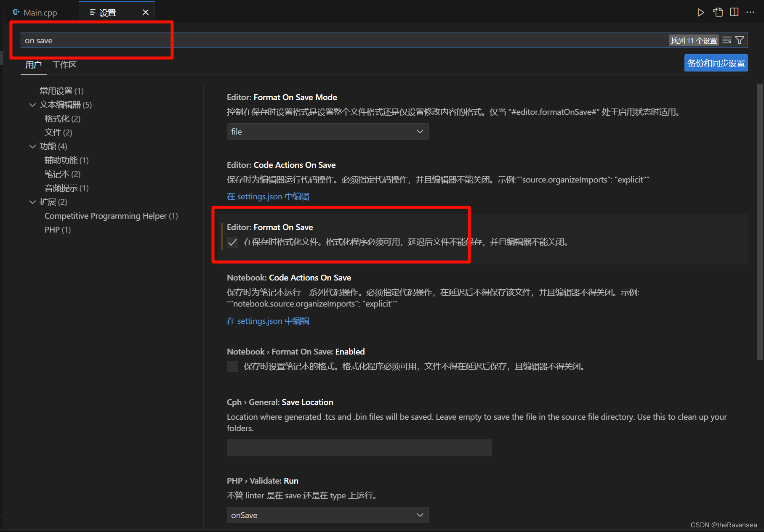Click the Notebook: Code Actions On Save heading
This screenshot has width=764, height=532.
tap(289, 278)
